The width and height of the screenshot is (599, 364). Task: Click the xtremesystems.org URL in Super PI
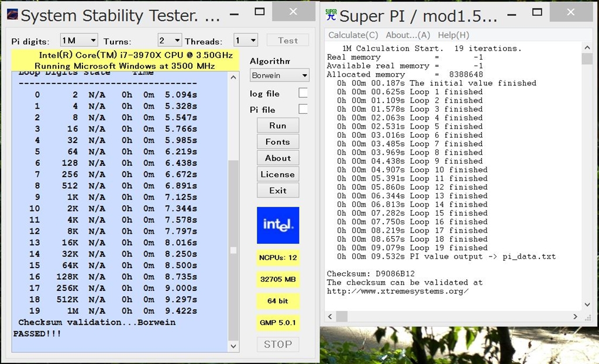397,291
